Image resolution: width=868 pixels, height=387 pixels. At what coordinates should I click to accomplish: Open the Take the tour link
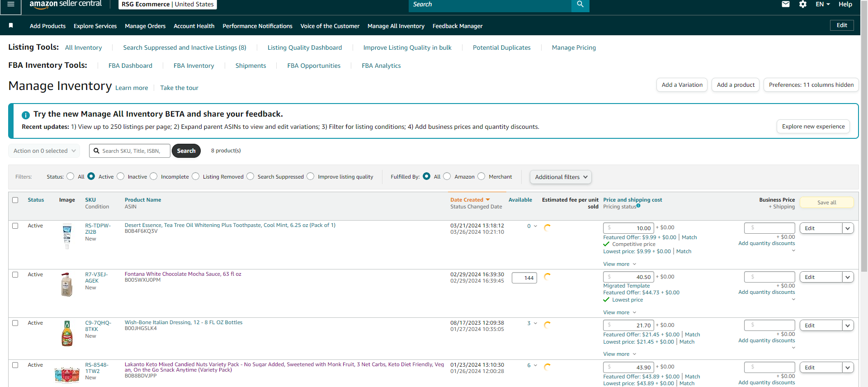[x=179, y=88]
